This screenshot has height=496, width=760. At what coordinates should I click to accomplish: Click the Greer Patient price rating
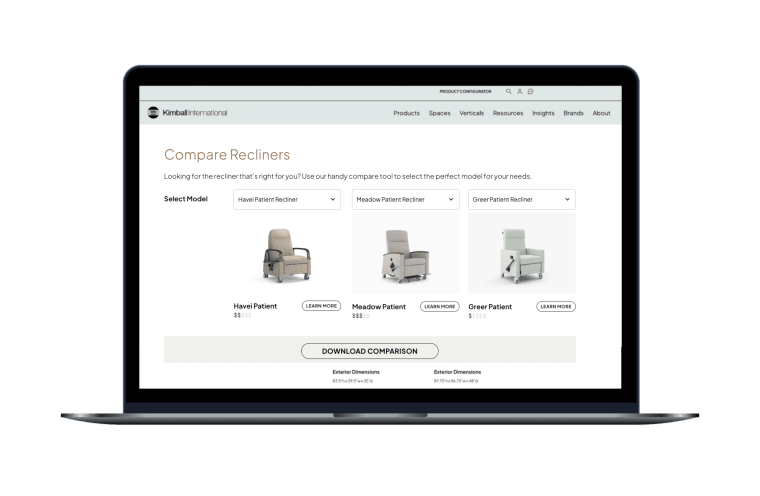[x=477, y=316]
